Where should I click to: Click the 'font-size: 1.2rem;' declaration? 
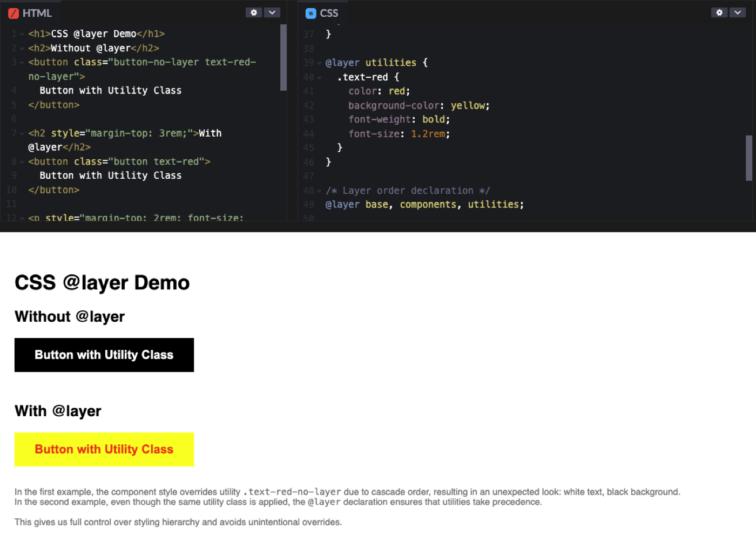(399, 134)
